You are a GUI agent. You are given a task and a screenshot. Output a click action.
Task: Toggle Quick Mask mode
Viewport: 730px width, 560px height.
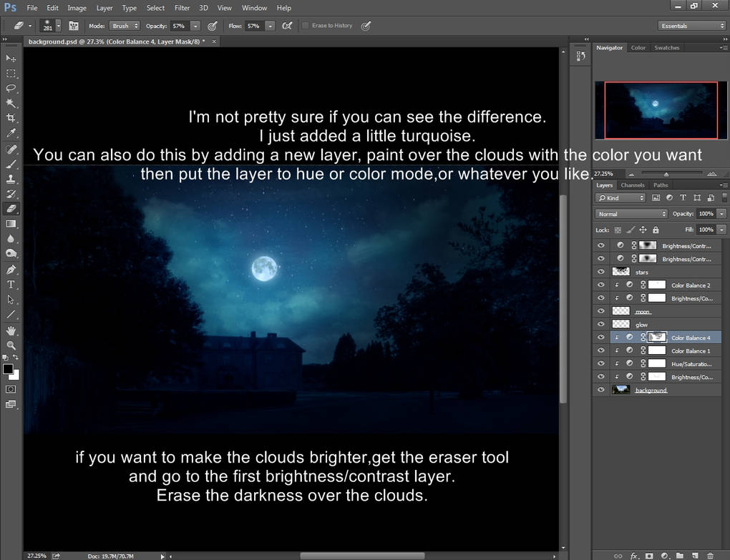pyautogui.click(x=11, y=389)
